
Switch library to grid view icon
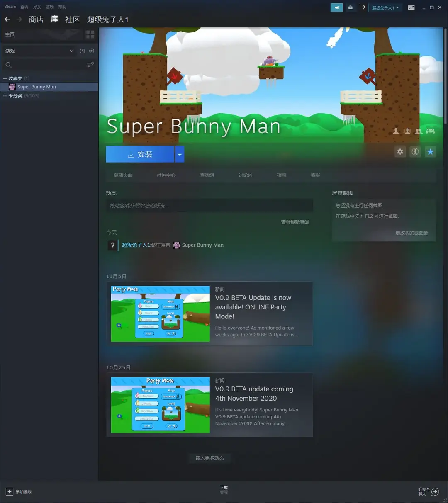(x=90, y=34)
